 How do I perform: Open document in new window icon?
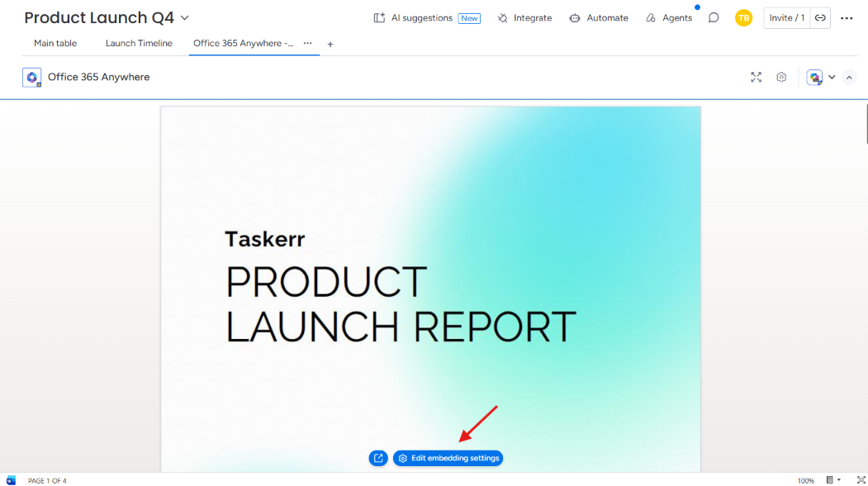[x=378, y=458]
